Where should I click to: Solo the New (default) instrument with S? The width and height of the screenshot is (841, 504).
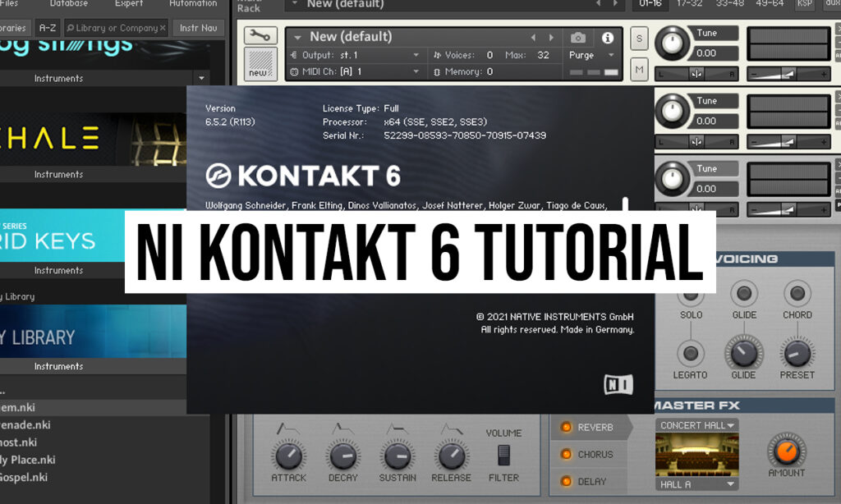point(639,39)
